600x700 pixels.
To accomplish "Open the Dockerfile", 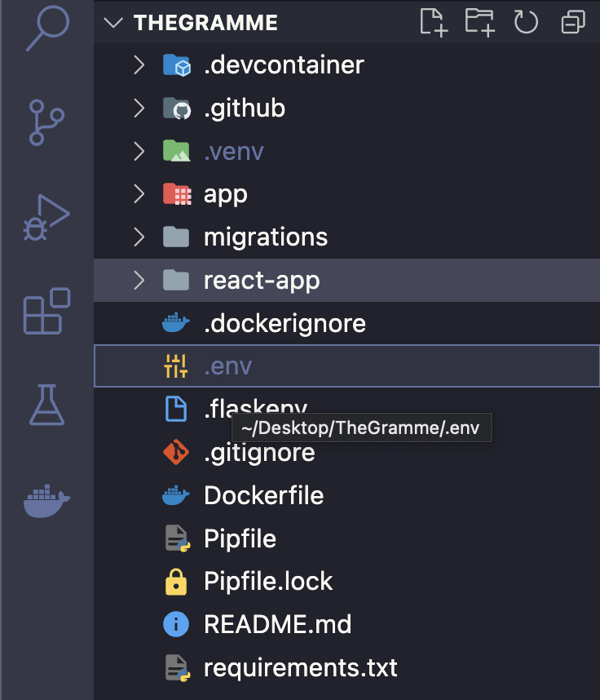I will (346, 495).
